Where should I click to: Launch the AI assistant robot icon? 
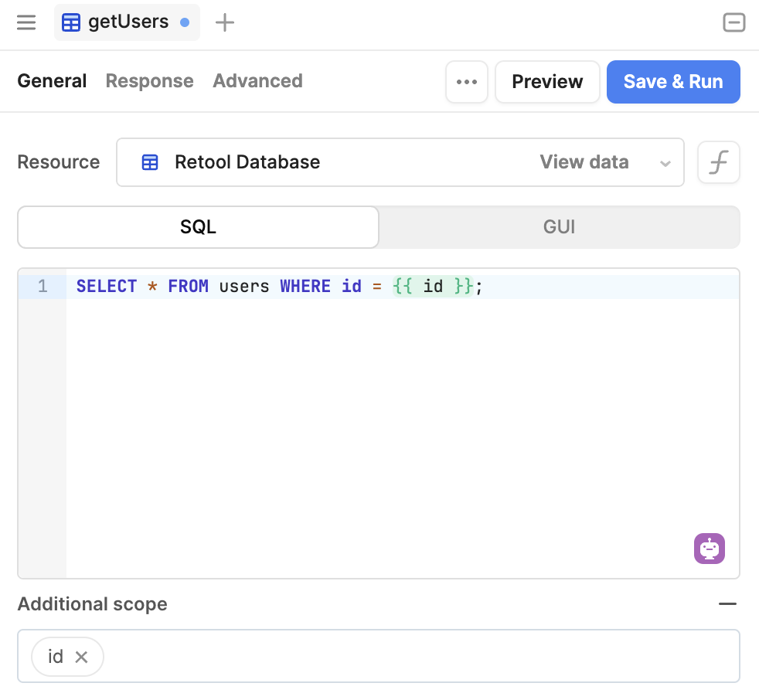pyautogui.click(x=709, y=549)
